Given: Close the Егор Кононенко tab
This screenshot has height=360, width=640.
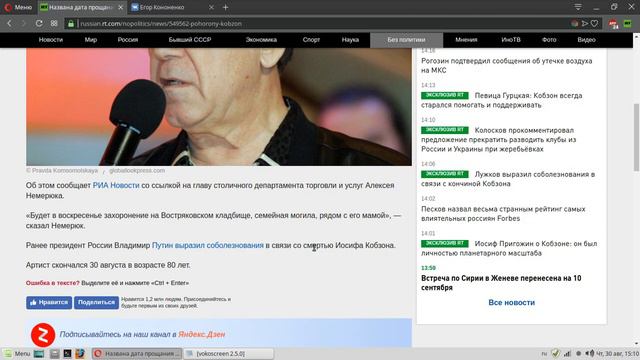Looking at the screenshot, I should click(x=211, y=7).
